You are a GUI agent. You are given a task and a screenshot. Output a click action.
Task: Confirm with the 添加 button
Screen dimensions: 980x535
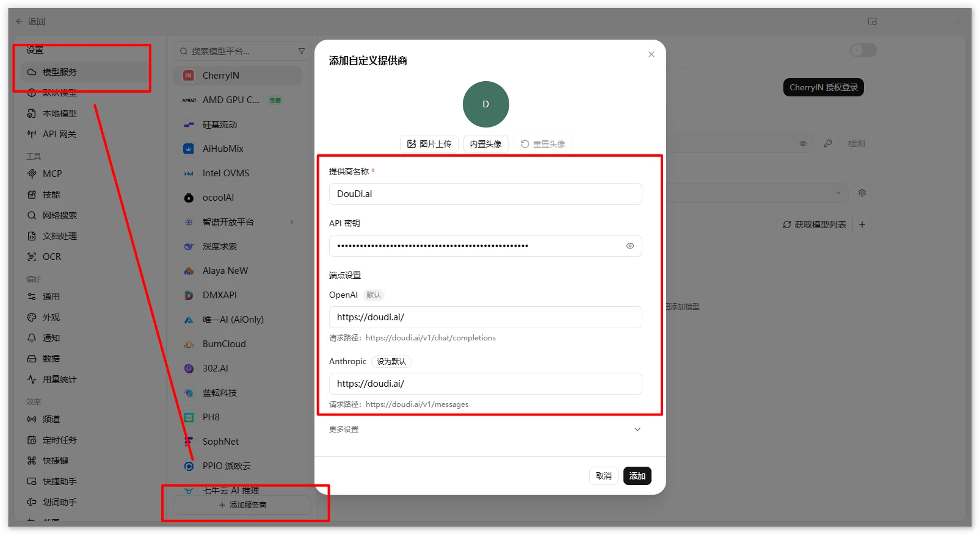click(637, 476)
